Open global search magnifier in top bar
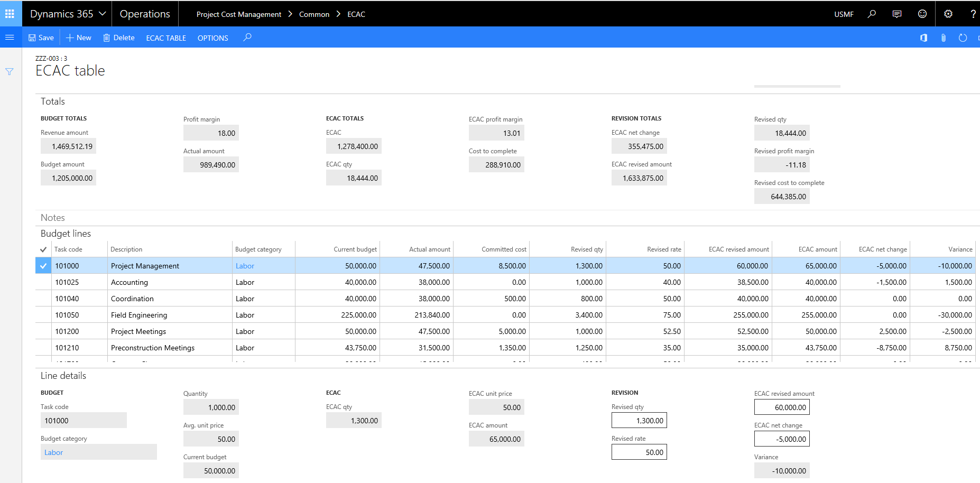 pos(872,14)
